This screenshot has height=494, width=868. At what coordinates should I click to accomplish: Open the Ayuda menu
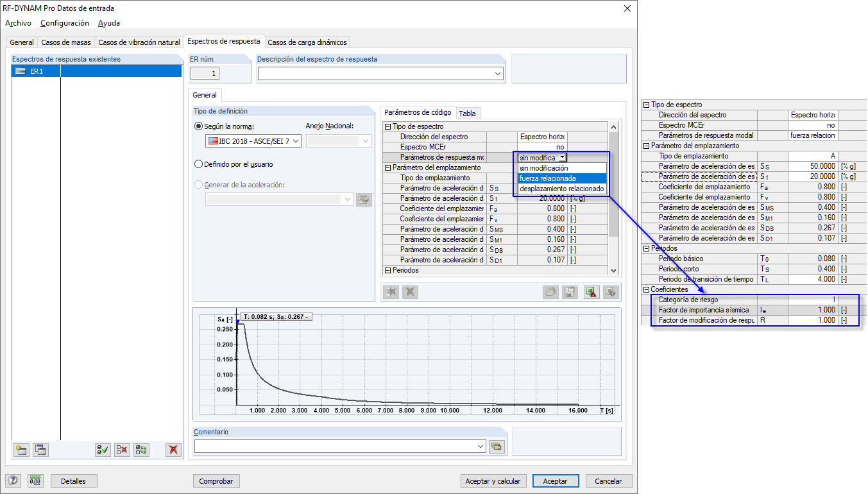109,23
